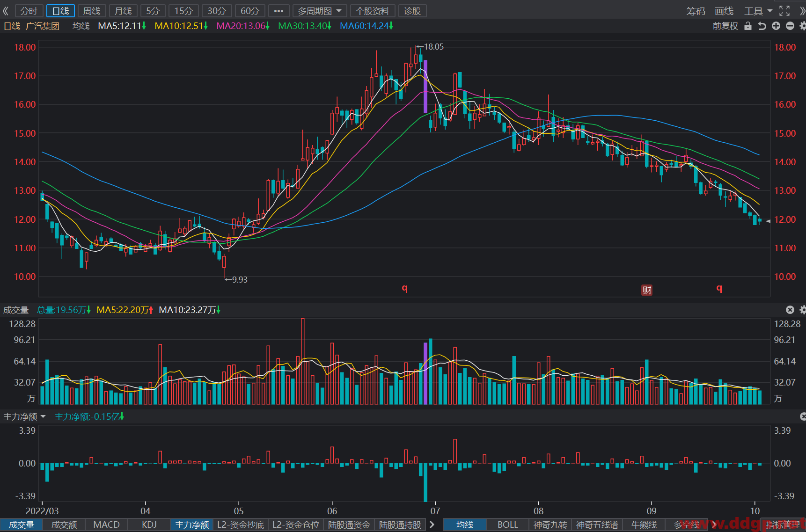This screenshot has width=806, height=532.
Task: Select the 陆股通持股 tab
Action: click(x=400, y=525)
